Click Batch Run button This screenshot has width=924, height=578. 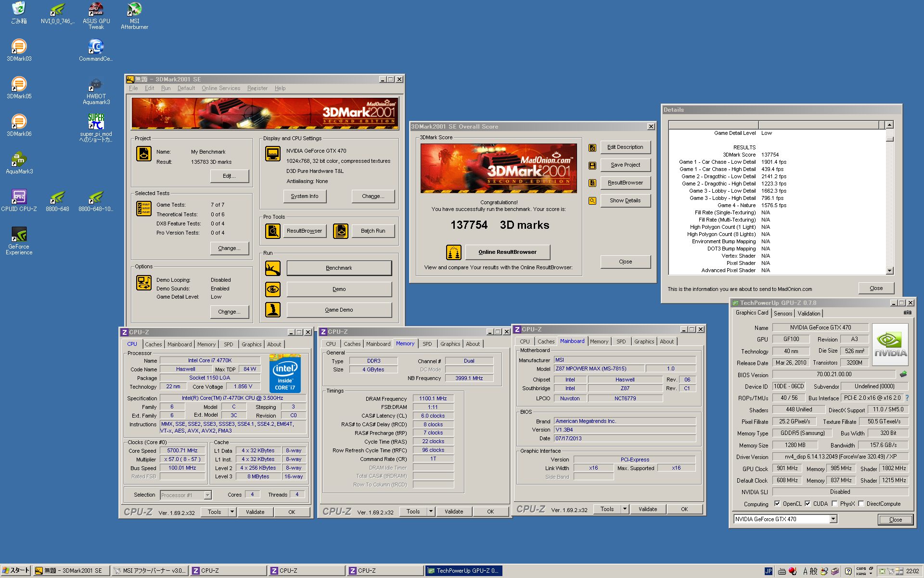point(373,231)
